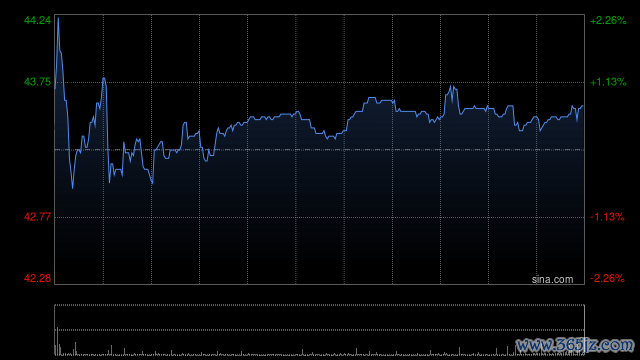Click the -1.13% percentage label

pyautogui.click(x=607, y=217)
